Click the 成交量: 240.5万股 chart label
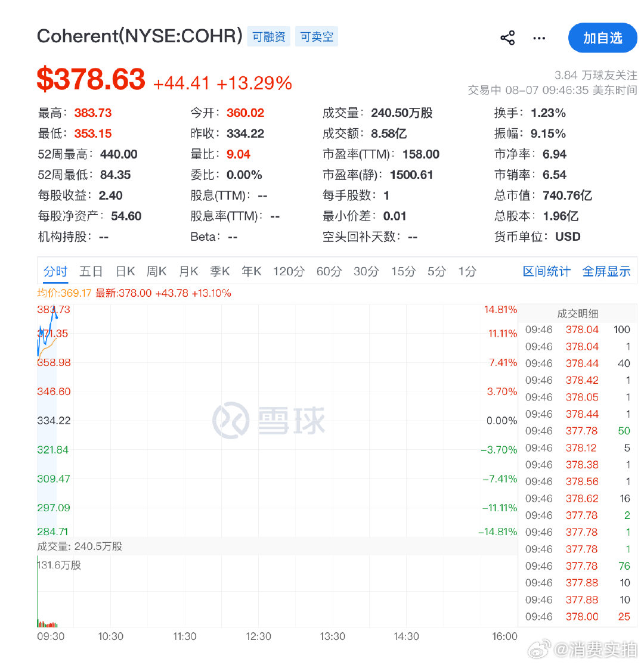Viewport: 644px width, 665px height. coord(79,546)
